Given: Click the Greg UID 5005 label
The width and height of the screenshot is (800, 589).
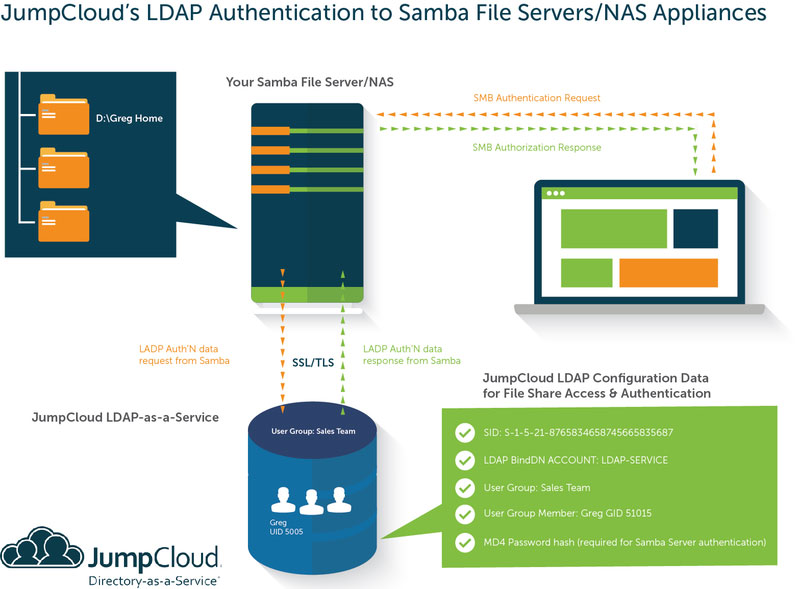Looking at the screenshot, I should 286,528.
